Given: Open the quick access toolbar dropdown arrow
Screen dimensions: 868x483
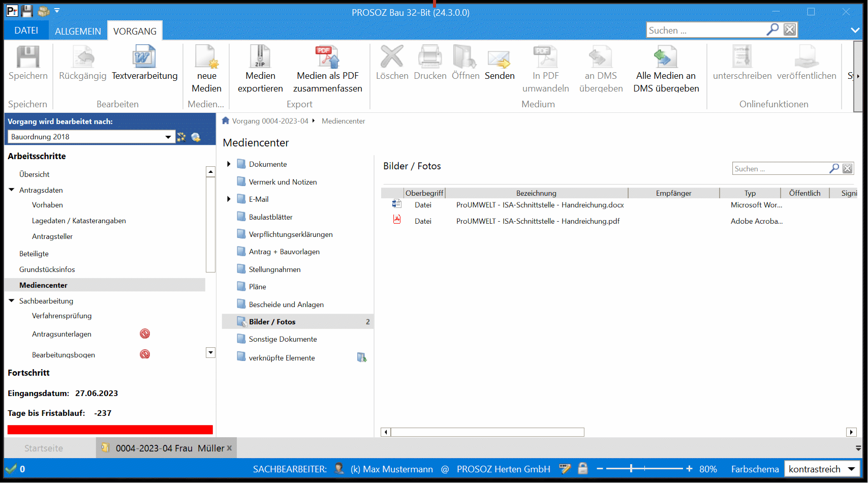Looking at the screenshot, I should (x=57, y=11).
